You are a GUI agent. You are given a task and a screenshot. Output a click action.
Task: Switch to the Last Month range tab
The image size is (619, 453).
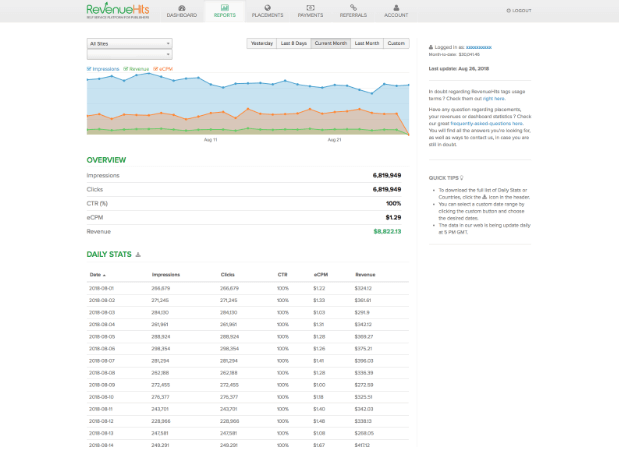[x=366, y=44]
